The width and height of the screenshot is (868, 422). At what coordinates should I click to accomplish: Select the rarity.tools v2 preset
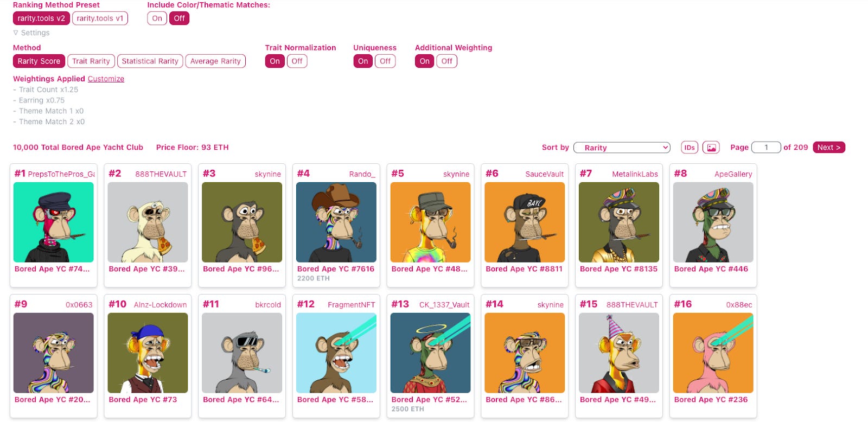tap(41, 18)
